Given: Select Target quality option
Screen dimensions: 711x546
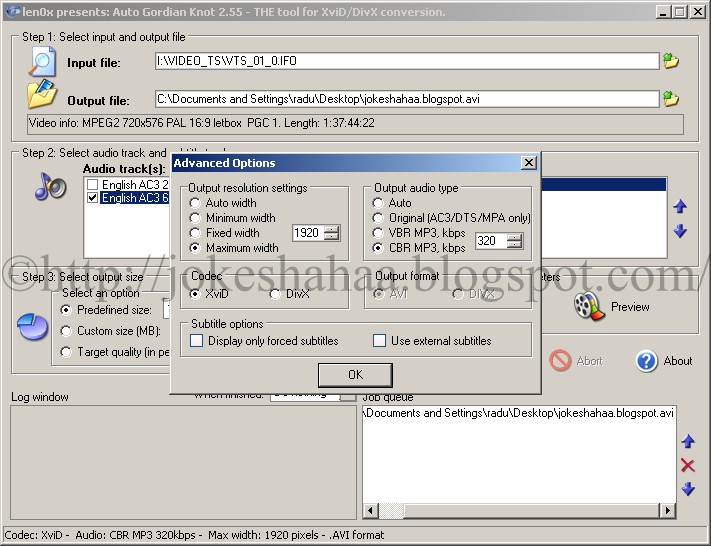Looking at the screenshot, I should 66,351.
